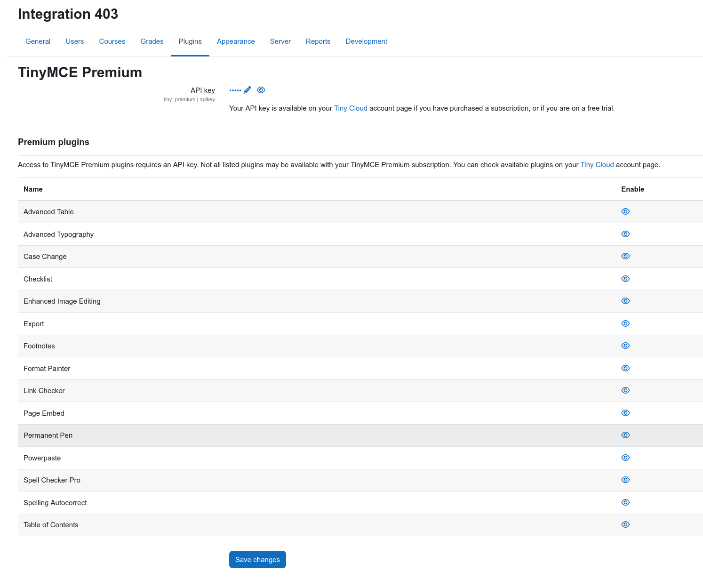Open the Reports tab
Screen dimensions: 703x588
[x=318, y=41]
